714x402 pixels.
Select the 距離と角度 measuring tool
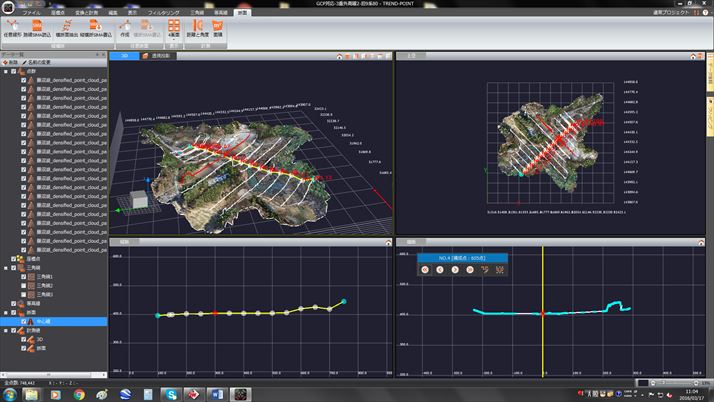tap(197, 28)
